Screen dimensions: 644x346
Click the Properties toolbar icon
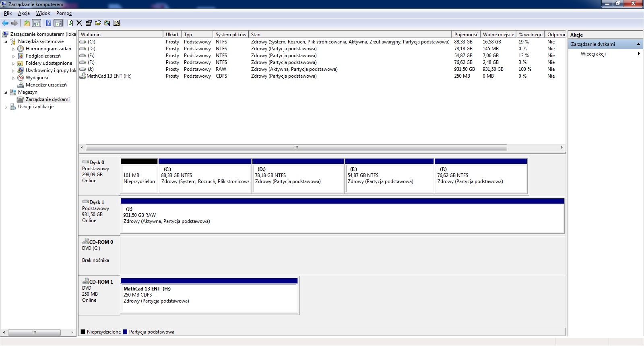point(89,23)
